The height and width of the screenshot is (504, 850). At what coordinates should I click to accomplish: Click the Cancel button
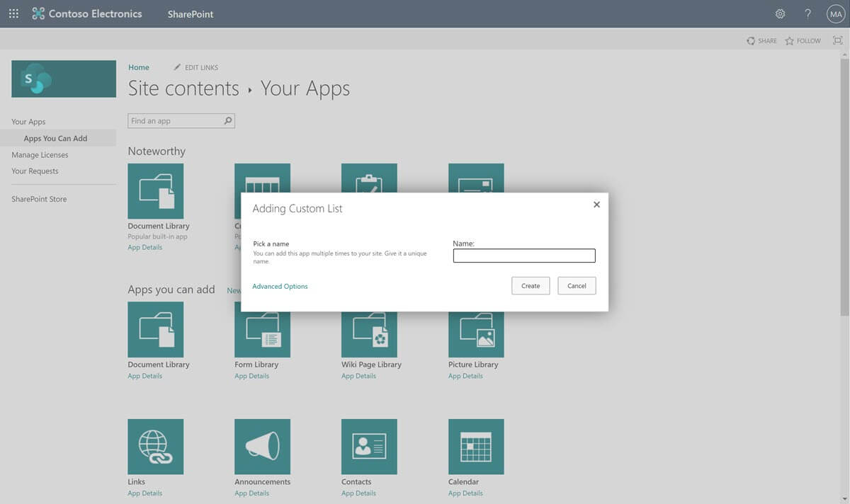pos(577,286)
